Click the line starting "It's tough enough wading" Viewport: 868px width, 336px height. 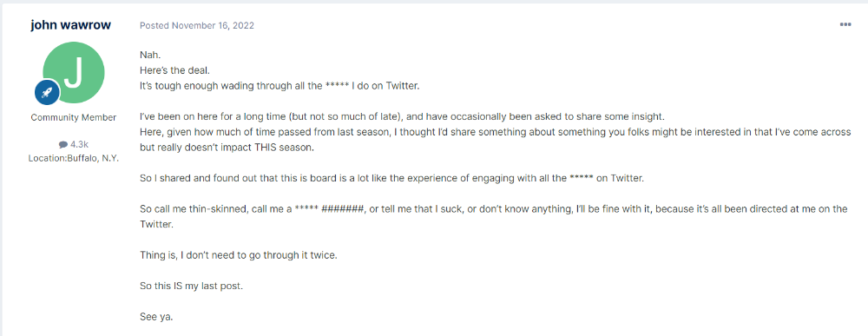tap(280, 87)
